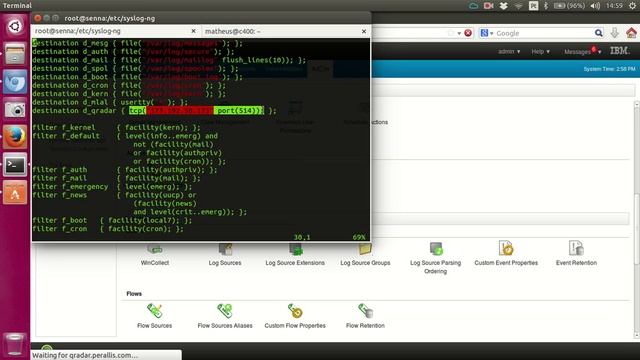This screenshot has height=360, width=640.
Task: Launch Chromium browser from the dock
Action: coord(15,82)
